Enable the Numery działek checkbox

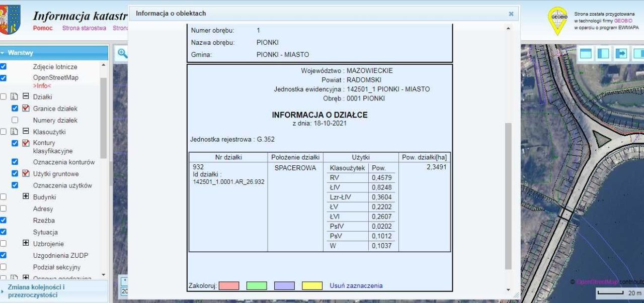click(x=15, y=121)
